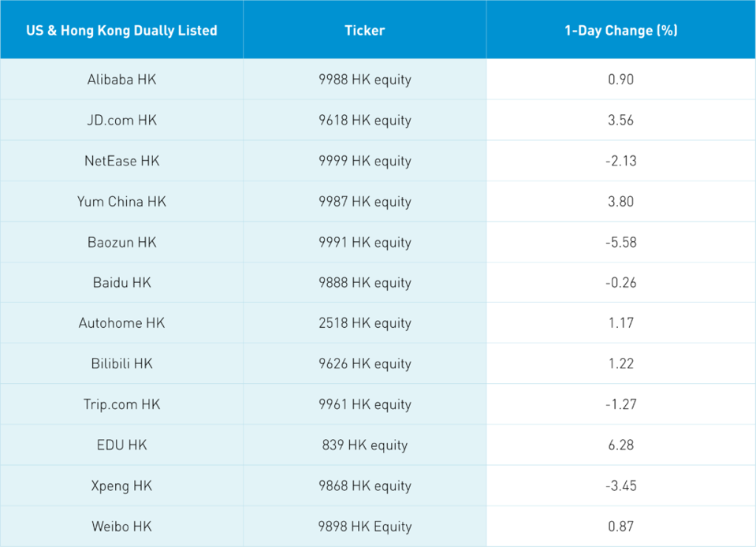Select ticker '2518 HK equity'
The height and width of the screenshot is (547, 756).
click(364, 323)
